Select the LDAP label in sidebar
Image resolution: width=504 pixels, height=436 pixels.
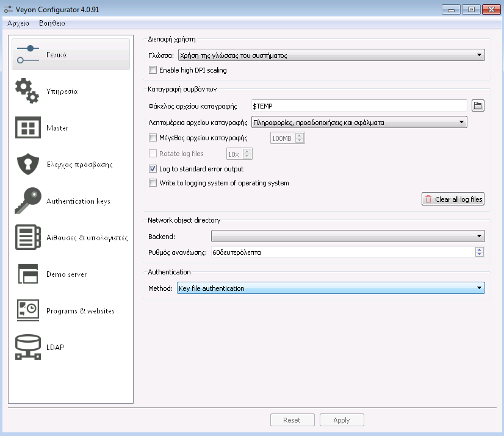(x=55, y=348)
